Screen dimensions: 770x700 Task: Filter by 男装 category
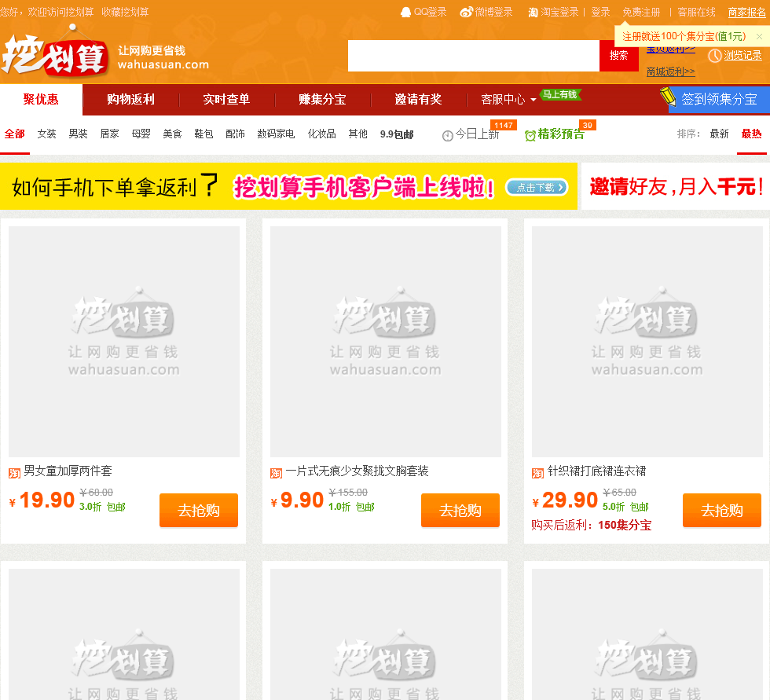pyautogui.click(x=78, y=134)
